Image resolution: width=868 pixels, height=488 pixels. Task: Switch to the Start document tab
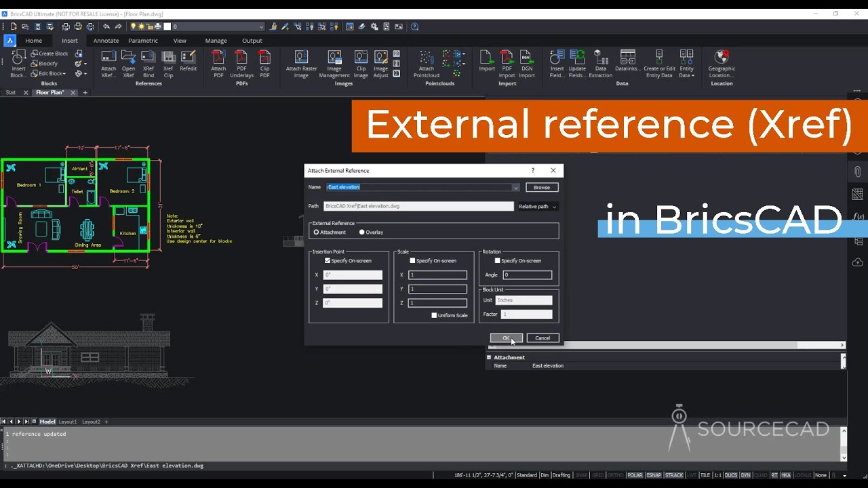point(11,92)
